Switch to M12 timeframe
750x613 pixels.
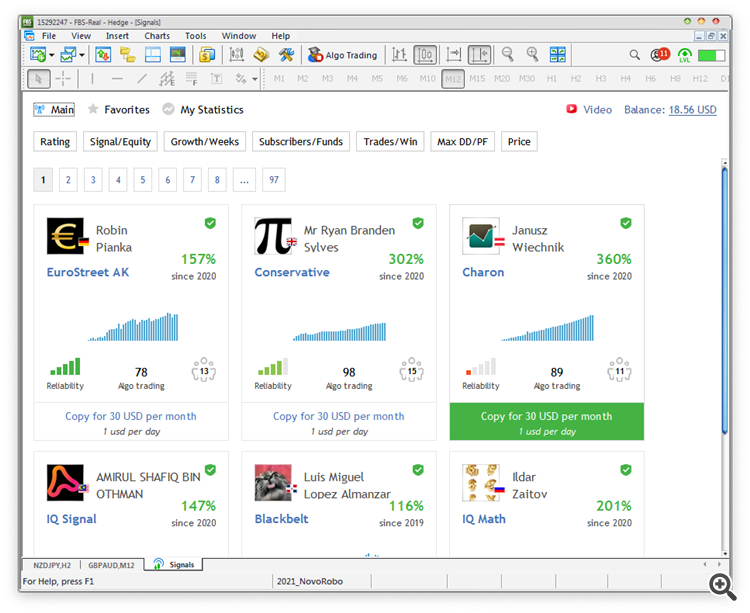pos(453,79)
